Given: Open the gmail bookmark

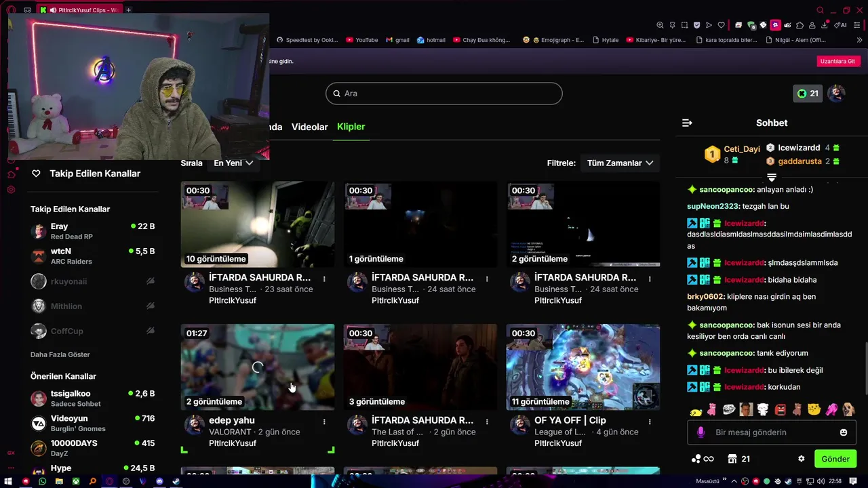Looking at the screenshot, I should 397,40.
